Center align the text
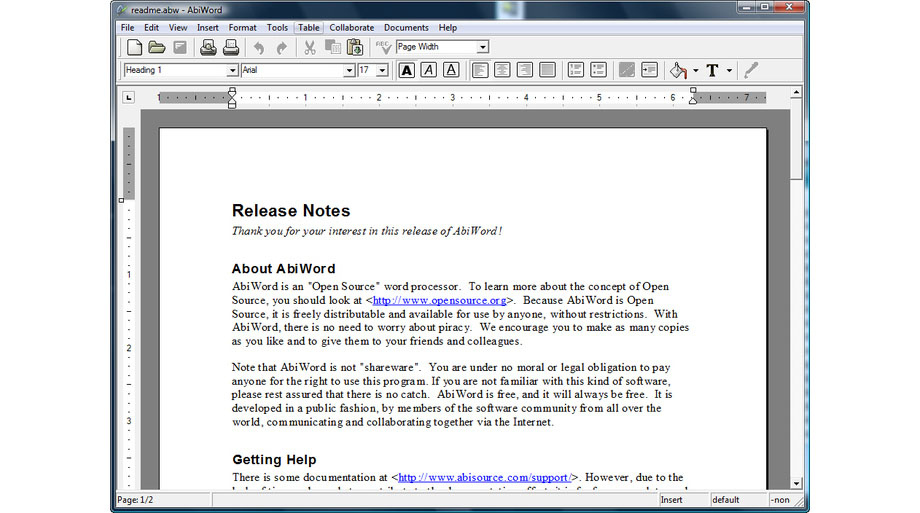Viewport: 920px width, 513px height. pos(502,70)
